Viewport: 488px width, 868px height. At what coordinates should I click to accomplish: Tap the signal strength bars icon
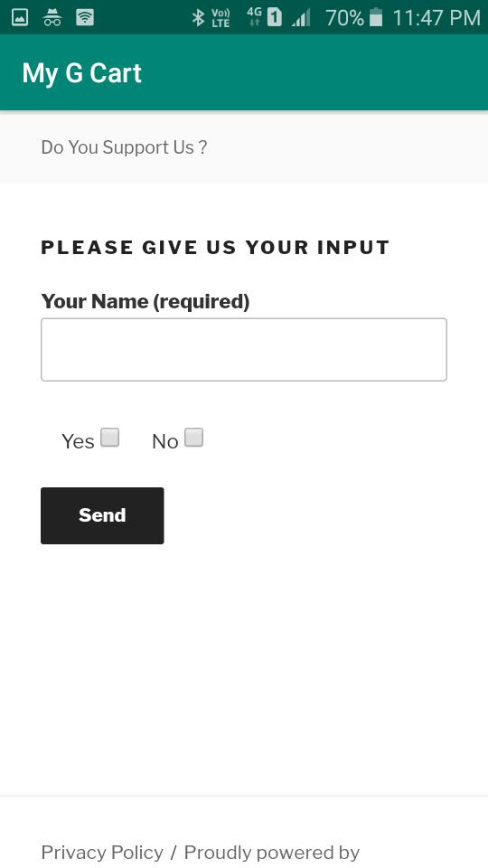(x=301, y=18)
